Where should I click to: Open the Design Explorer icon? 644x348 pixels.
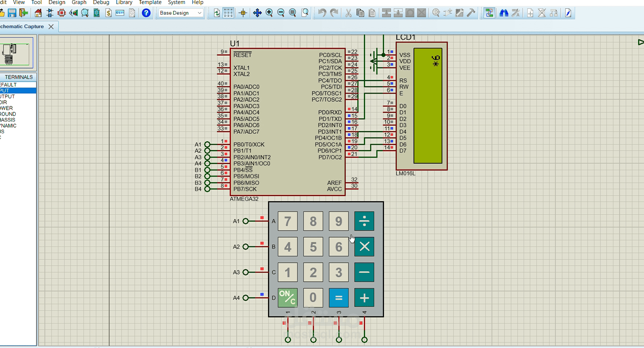pos(97,13)
